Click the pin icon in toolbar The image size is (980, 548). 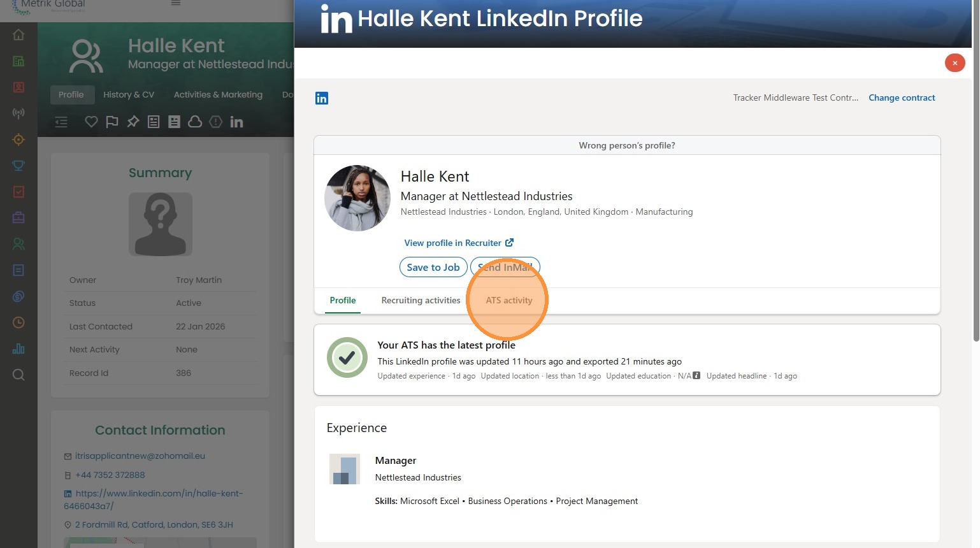133,122
